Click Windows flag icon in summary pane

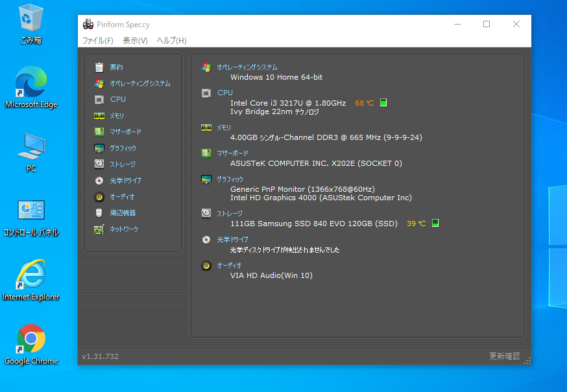click(x=206, y=67)
